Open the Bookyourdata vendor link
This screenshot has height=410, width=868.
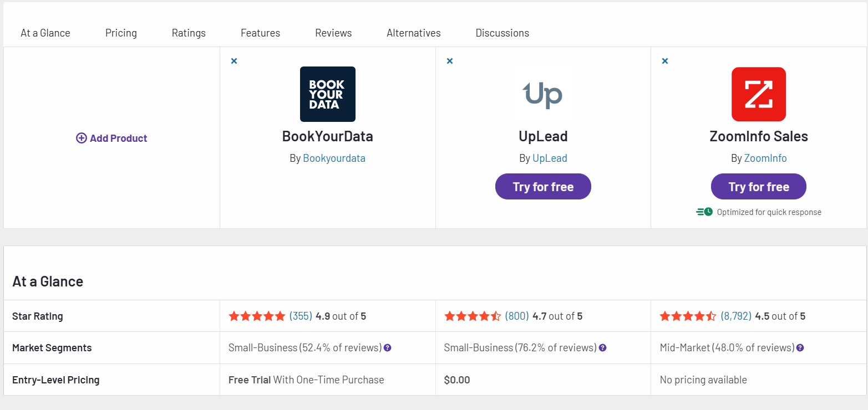click(334, 158)
